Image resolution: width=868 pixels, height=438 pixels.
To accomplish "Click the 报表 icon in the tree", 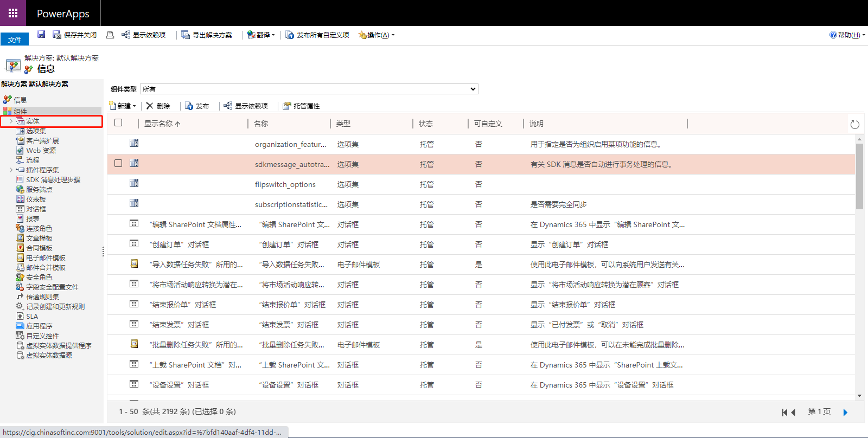I will coord(20,219).
